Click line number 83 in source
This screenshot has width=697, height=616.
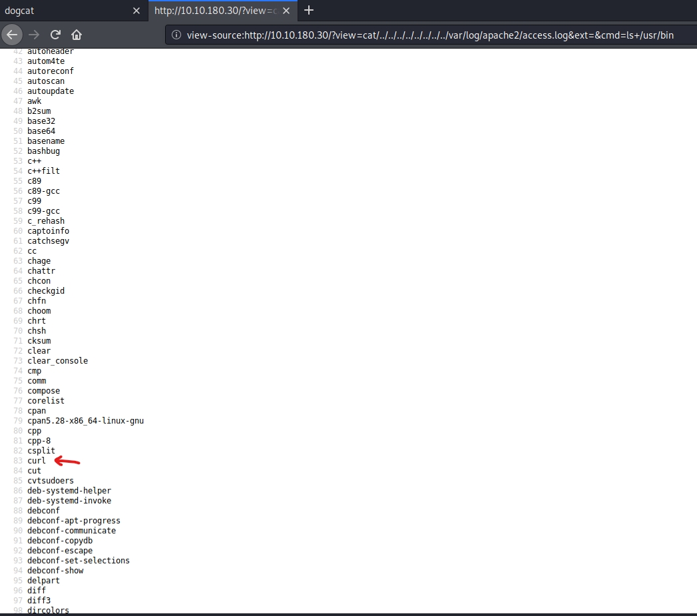pyautogui.click(x=17, y=461)
